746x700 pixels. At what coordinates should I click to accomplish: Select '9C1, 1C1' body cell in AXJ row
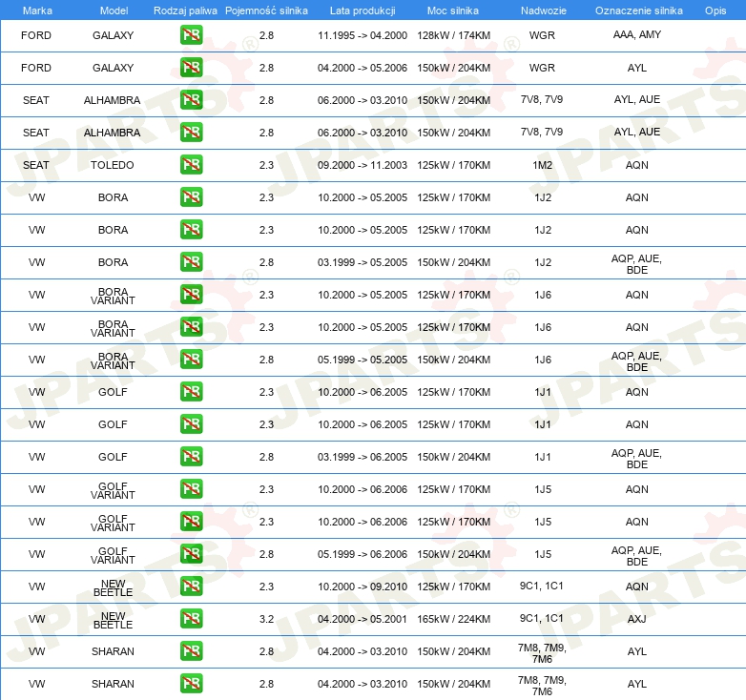click(x=542, y=618)
